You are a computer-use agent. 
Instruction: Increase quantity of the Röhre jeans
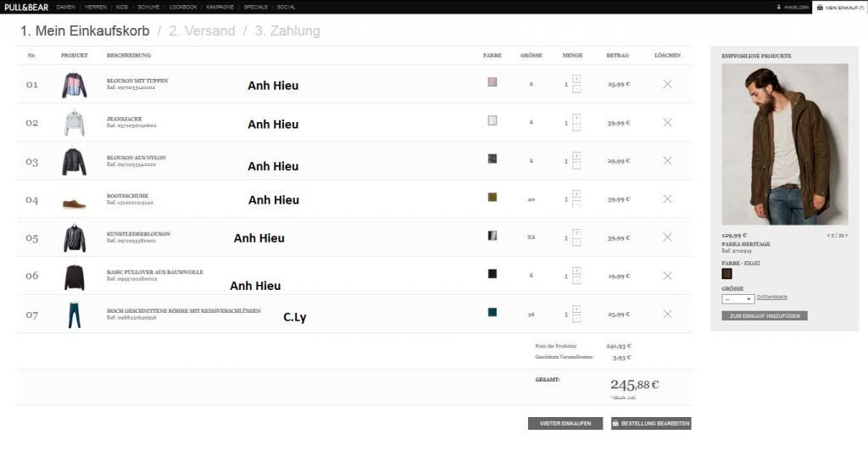click(576, 309)
